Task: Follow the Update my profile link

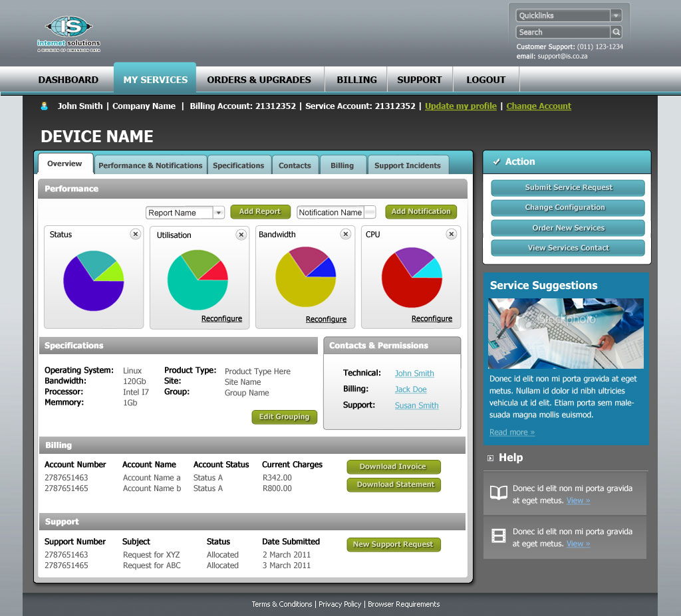Action: tap(460, 106)
